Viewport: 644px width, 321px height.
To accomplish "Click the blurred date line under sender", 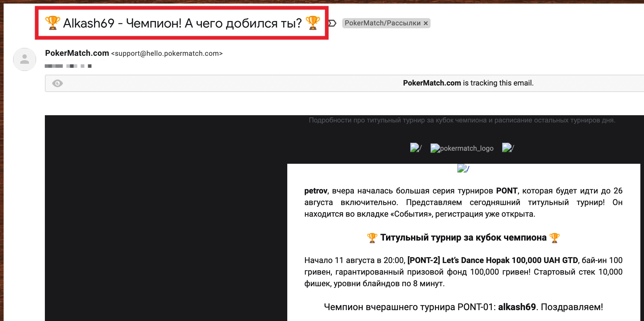I will [68, 66].
